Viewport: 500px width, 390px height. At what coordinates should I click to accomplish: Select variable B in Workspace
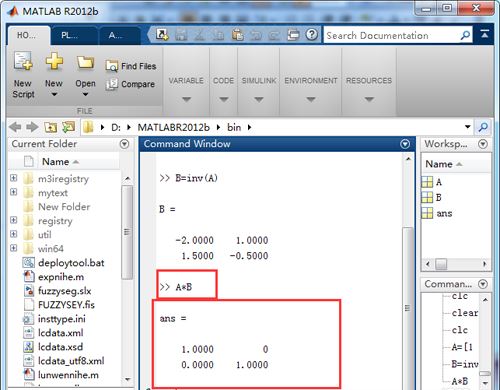[x=432, y=197]
